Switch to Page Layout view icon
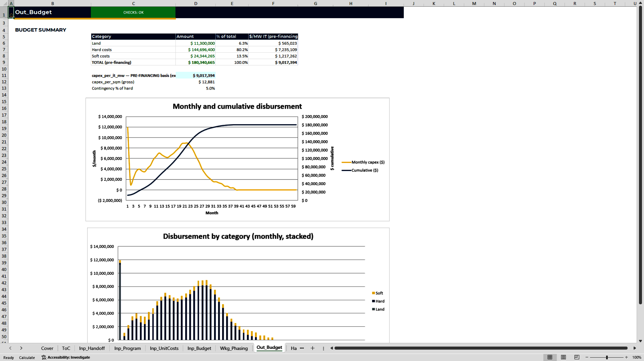 click(x=563, y=357)
